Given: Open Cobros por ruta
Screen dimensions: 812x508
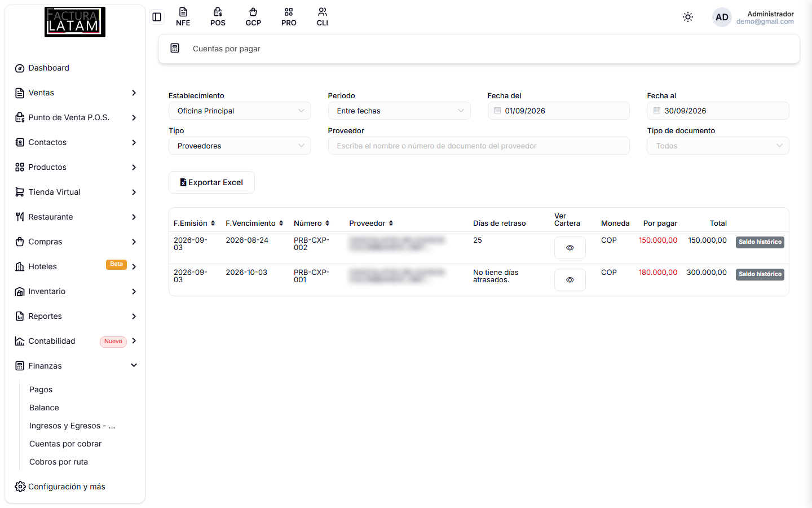Looking at the screenshot, I should (x=59, y=462).
